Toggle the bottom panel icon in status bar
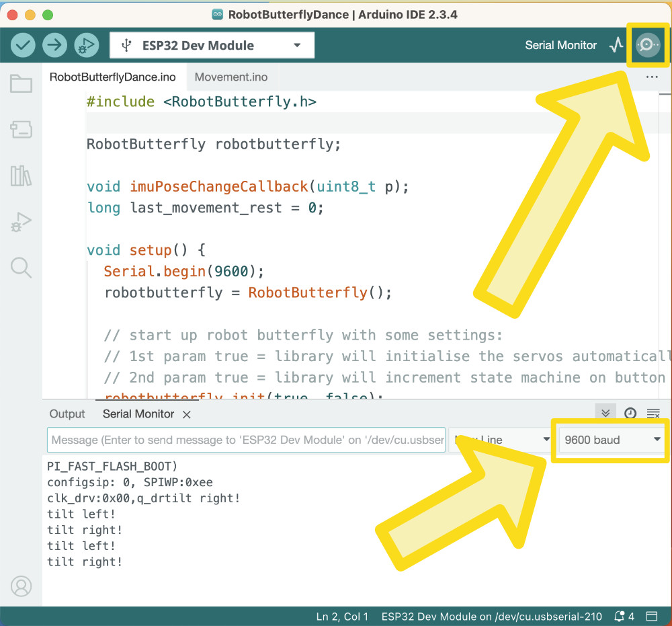Viewport: 672px width, 626px height. (652, 617)
